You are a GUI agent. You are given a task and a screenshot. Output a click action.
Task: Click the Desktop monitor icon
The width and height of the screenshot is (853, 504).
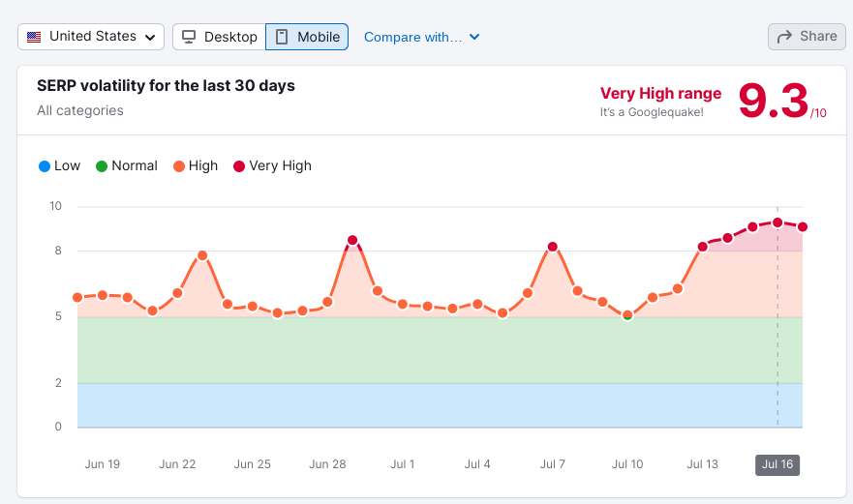tap(188, 37)
